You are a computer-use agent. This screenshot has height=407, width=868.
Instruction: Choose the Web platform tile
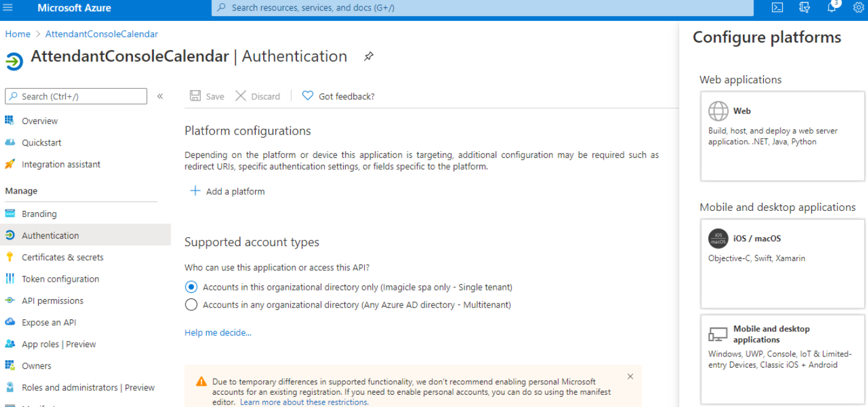pyautogui.click(x=782, y=136)
